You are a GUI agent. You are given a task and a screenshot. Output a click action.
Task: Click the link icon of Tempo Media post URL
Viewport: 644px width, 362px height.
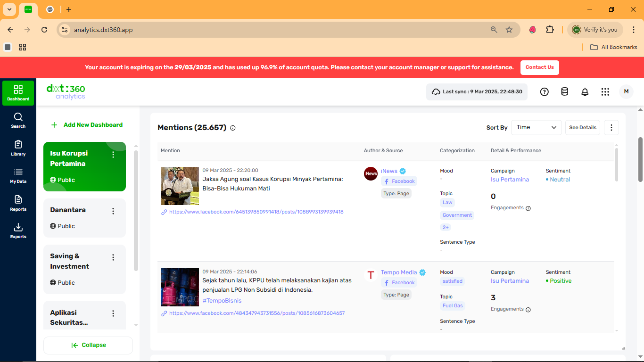(164, 313)
